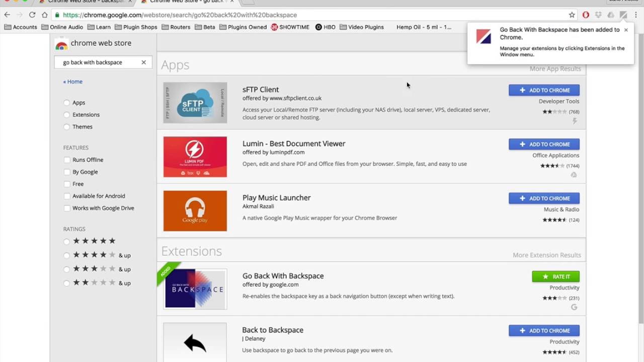Click the sFTP Client title
The image size is (644, 362).
[261, 89]
